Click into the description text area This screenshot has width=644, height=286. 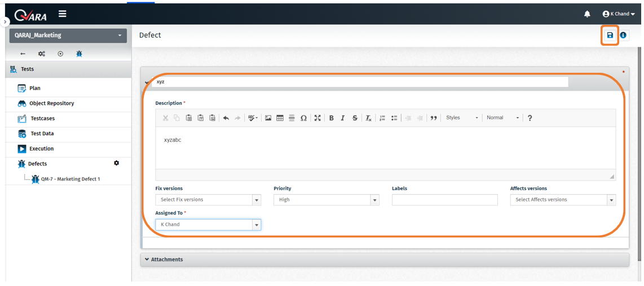[385, 148]
